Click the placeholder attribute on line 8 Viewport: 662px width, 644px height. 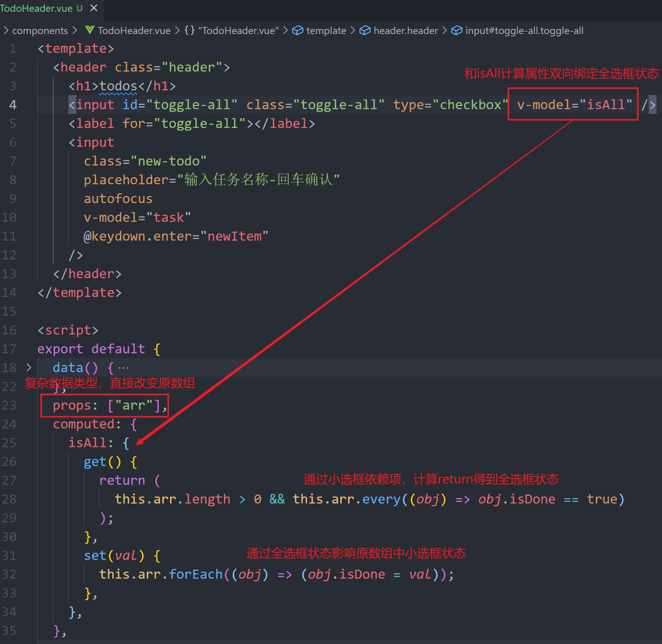pyautogui.click(x=212, y=180)
